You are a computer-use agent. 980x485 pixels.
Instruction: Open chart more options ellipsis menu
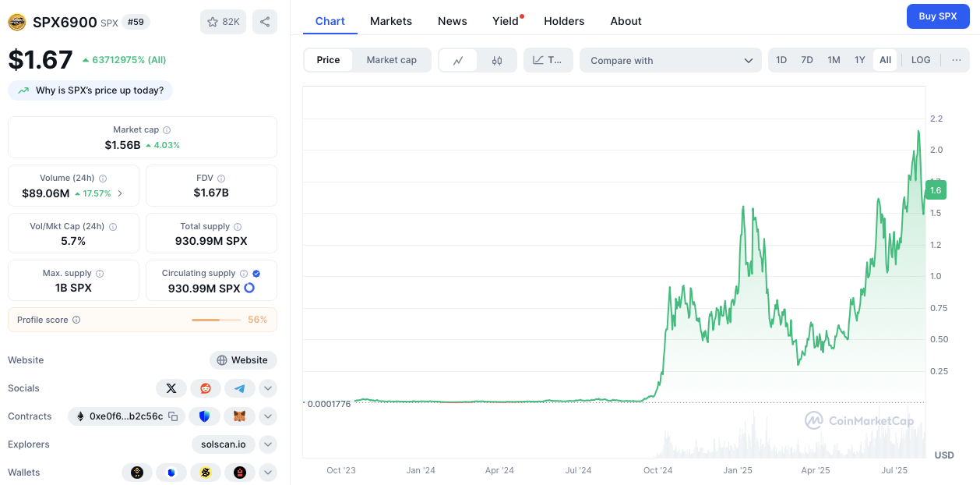[x=957, y=60]
